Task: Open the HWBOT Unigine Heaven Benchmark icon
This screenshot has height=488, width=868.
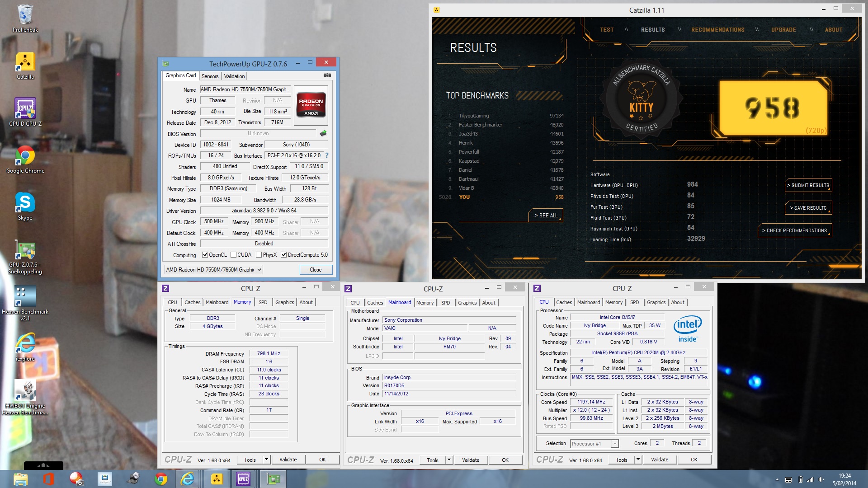Action: (25, 397)
